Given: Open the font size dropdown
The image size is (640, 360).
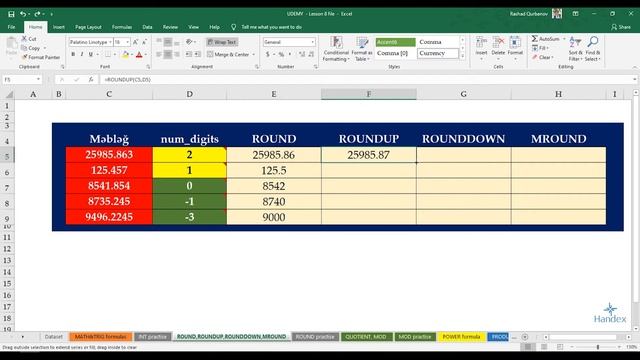Looking at the screenshot, I should (x=127, y=42).
